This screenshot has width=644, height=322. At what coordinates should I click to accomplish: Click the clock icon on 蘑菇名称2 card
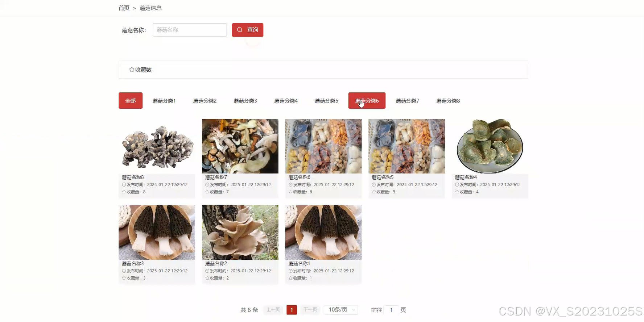tap(207, 271)
